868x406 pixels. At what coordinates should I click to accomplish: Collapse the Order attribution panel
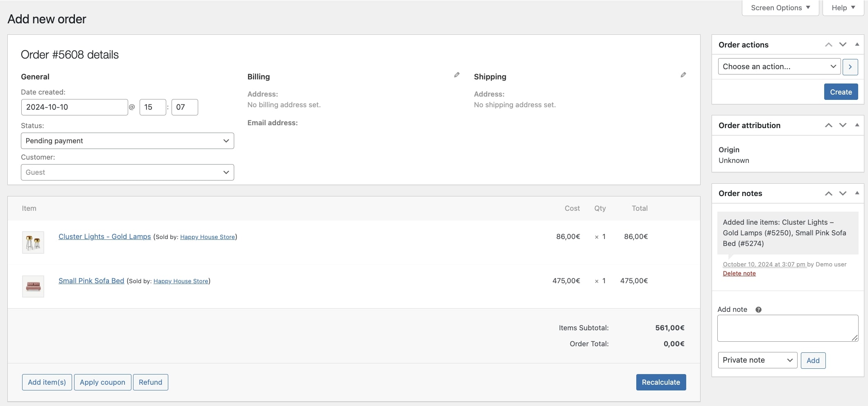(857, 125)
